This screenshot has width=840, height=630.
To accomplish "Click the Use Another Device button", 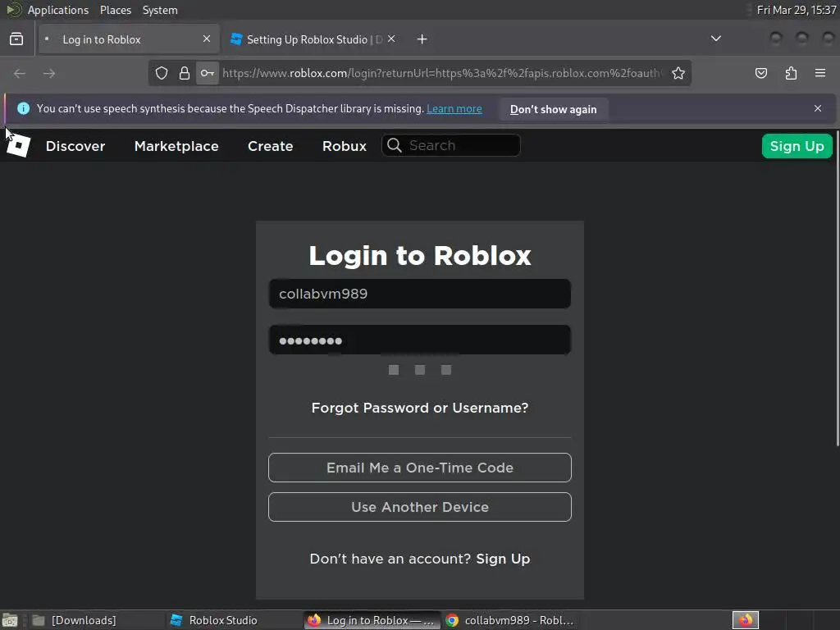I will [420, 507].
